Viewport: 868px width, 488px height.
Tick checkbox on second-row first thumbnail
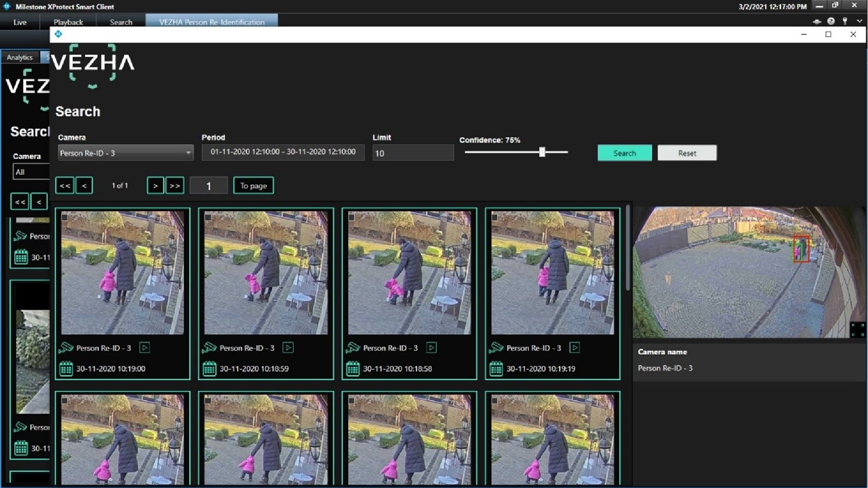(x=65, y=400)
